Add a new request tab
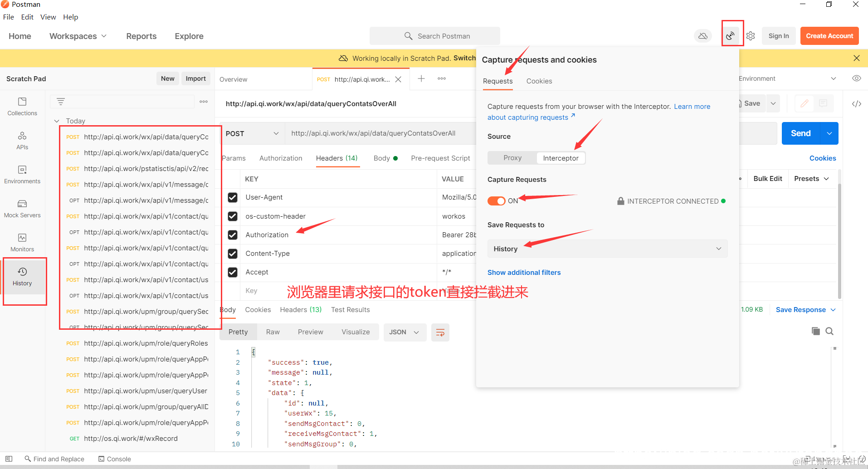The image size is (868, 469). click(x=421, y=79)
